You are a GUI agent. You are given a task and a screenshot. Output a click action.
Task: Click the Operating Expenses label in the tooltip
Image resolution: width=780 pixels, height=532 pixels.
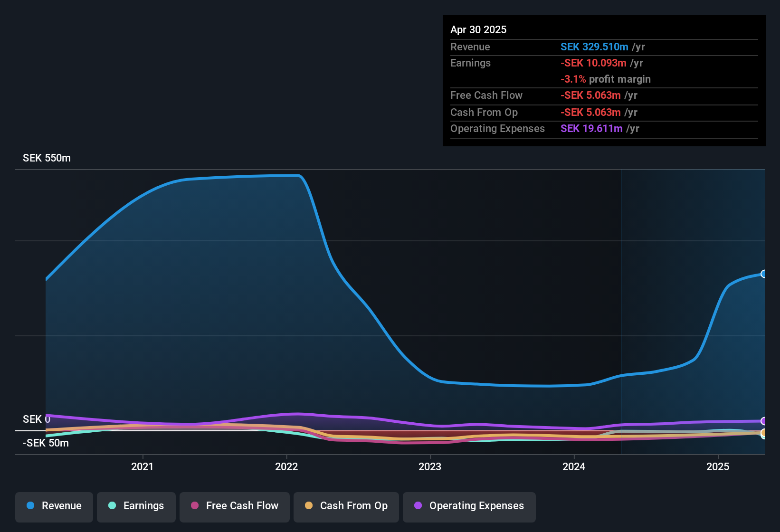pos(497,128)
